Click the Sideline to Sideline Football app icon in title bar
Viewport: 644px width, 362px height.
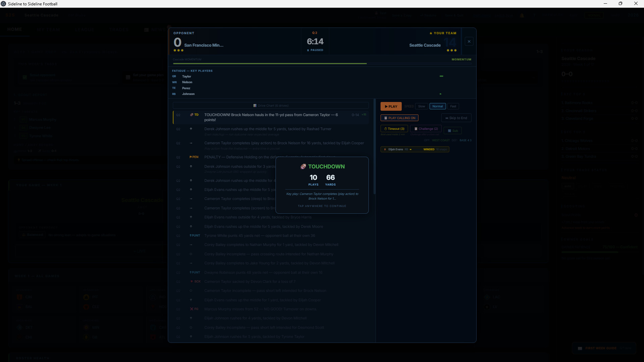[x=3, y=4]
